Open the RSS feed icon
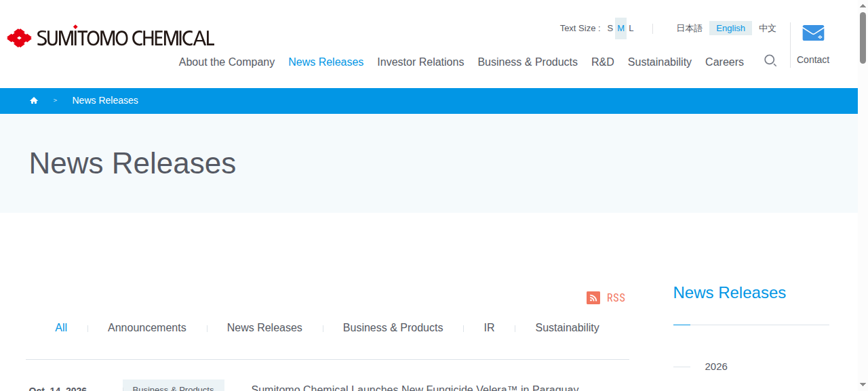The width and height of the screenshot is (868, 391). 593,297
